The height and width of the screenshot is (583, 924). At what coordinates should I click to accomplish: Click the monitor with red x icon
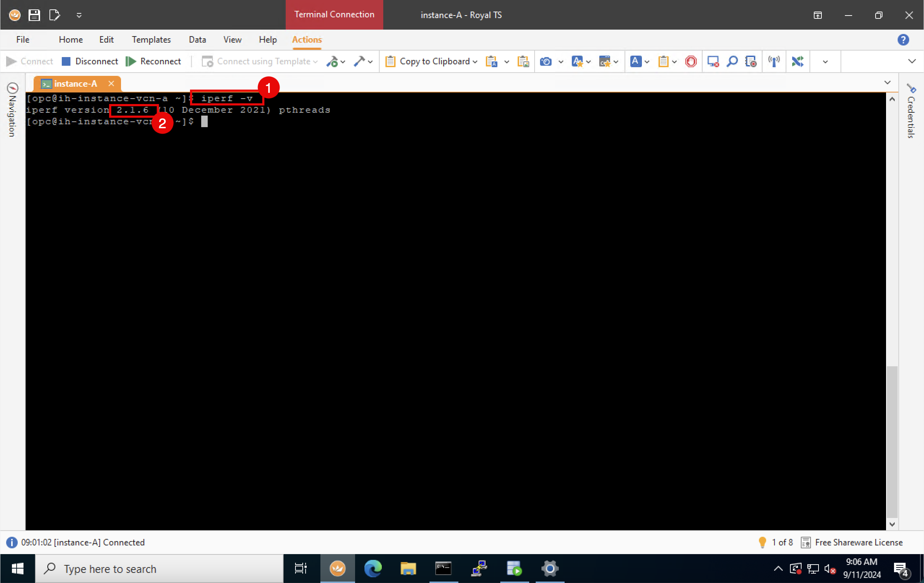[713, 61]
